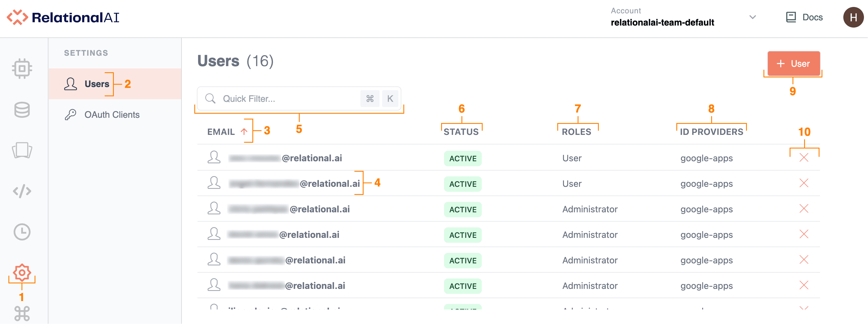Open the Transactions clock sidebar icon
Screen dimensions: 868x324
(x=22, y=232)
